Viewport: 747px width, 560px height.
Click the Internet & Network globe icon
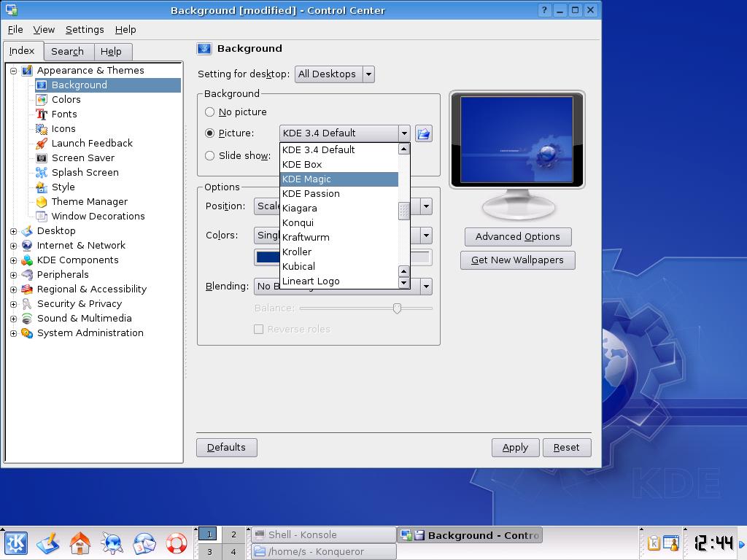pyautogui.click(x=27, y=246)
